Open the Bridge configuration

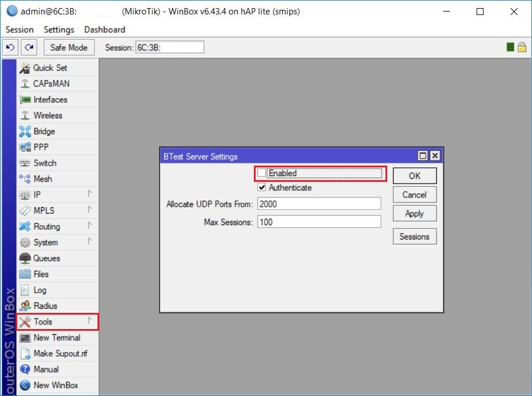point(57,131)
